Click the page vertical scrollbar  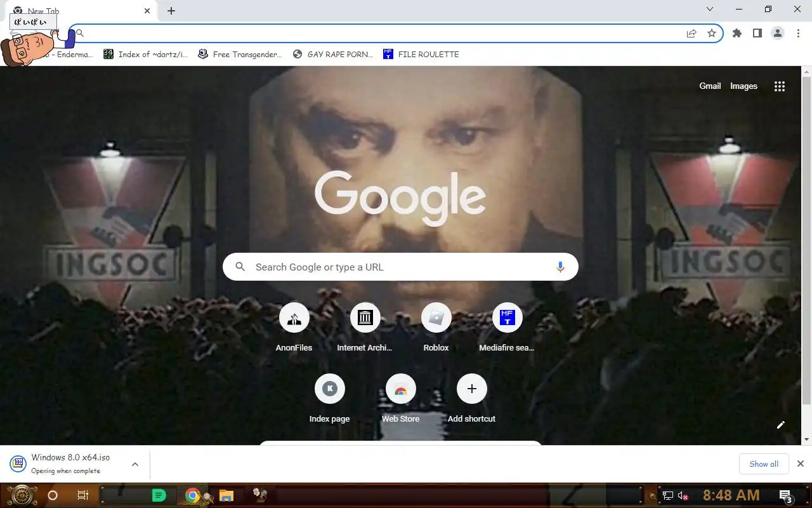pyautogui.click(x=807, y=240)
